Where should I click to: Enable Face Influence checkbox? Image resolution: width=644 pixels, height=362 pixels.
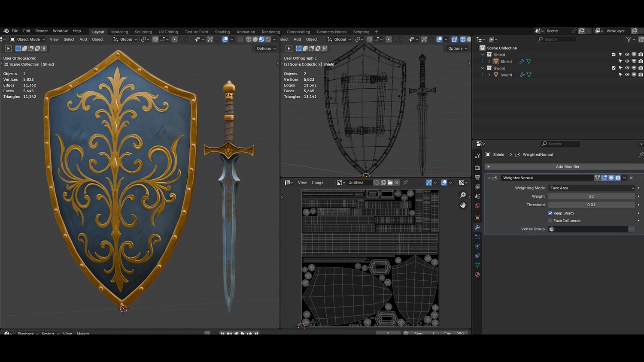550,221
